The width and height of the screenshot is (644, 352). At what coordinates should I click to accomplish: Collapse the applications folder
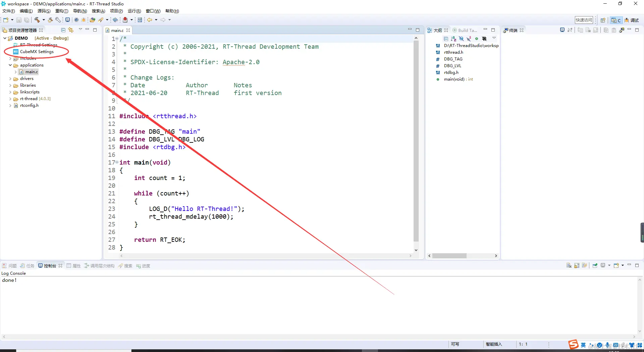tap(10, 65)
